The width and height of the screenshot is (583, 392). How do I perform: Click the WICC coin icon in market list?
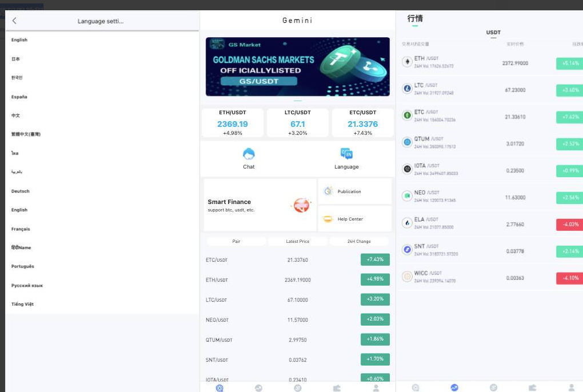click(407, 277)
